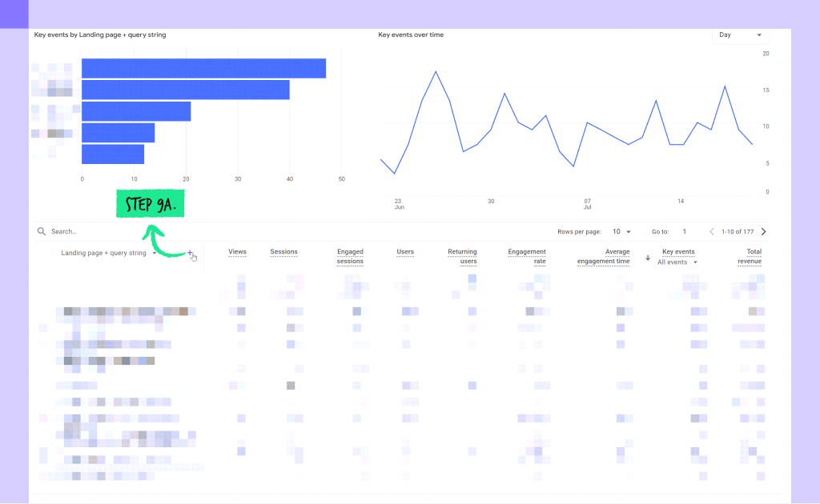Sort by the Engagement rate column

[x=527, y=257]
